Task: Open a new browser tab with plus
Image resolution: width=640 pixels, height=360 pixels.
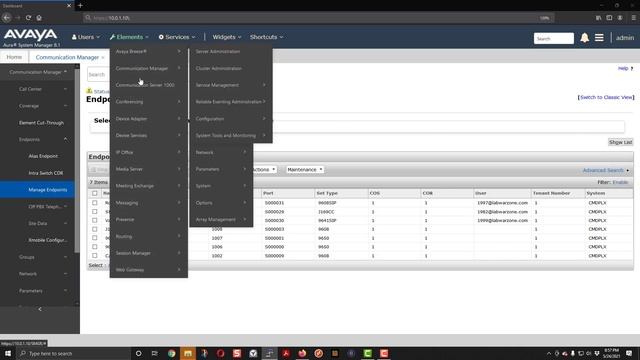Action: pos(80,5)
